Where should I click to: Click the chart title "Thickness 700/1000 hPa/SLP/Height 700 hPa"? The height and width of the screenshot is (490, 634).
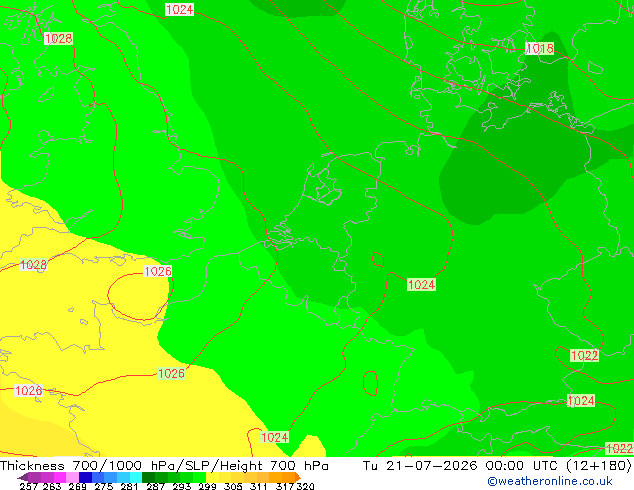point(164,466)
